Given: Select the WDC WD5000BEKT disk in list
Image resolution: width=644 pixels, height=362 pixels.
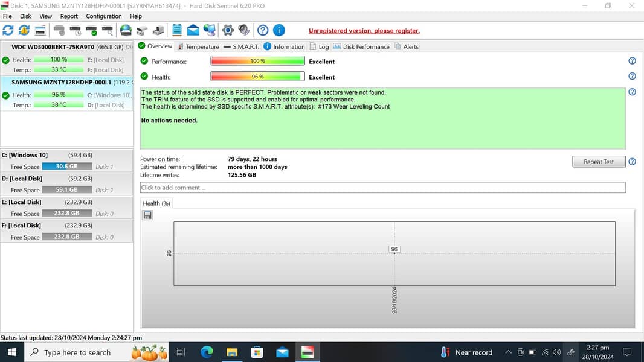Looking at the screenshot, I should pos(66,47).
